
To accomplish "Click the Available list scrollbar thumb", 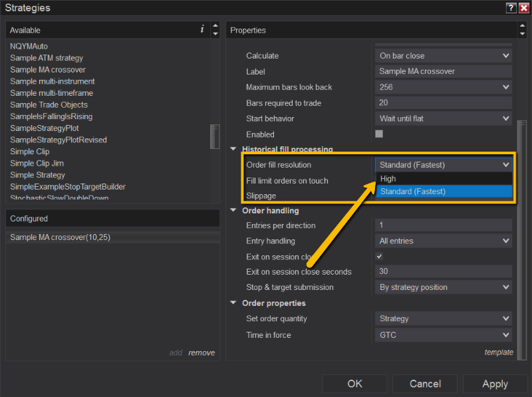I will 214,136.
